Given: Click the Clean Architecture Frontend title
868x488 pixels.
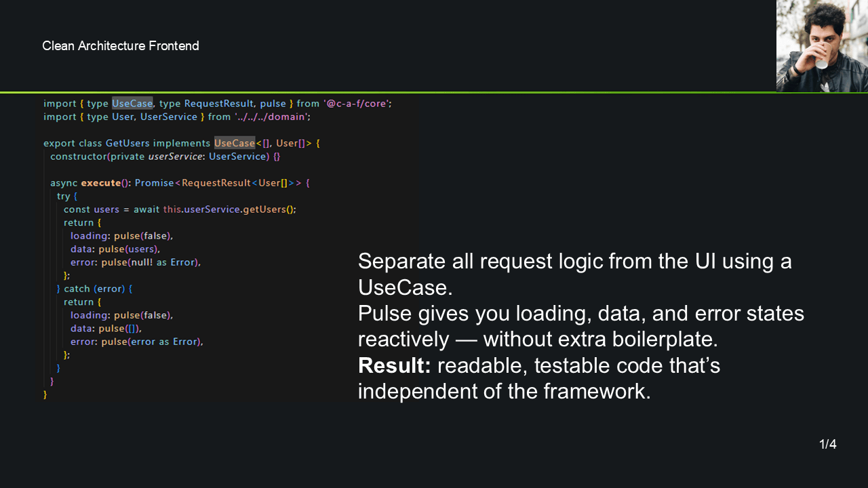Looking at the screenshot, I should pyautogui.click(x=121, y=45).
